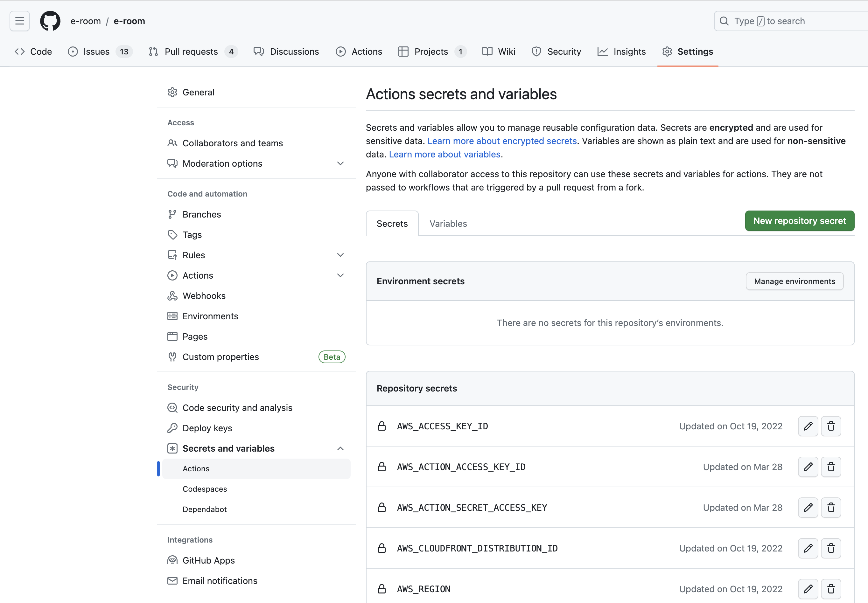Select Webhooks in the sidebar
Viewport: 868px width, 603px height.
click(x=204, y=295)
